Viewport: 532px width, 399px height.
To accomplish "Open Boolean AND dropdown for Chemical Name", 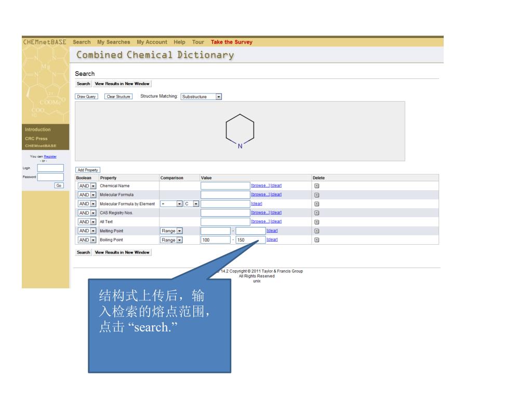I will pyautogui.click(x=87, y=186).
